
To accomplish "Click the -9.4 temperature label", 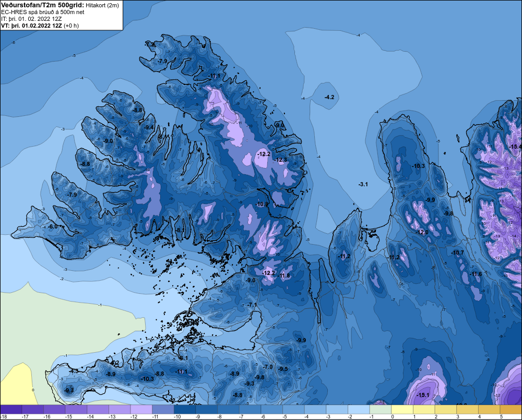I will point(149,127).
